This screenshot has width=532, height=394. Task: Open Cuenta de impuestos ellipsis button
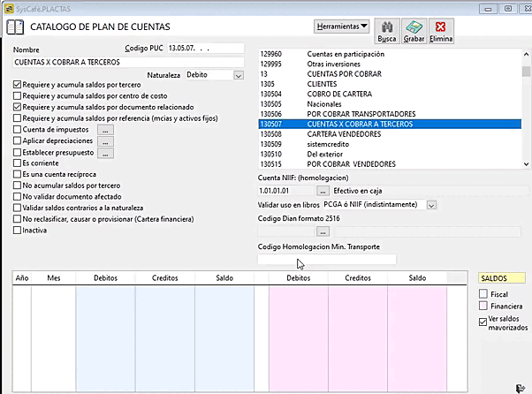pyautogui.click(x=105, y=130)
